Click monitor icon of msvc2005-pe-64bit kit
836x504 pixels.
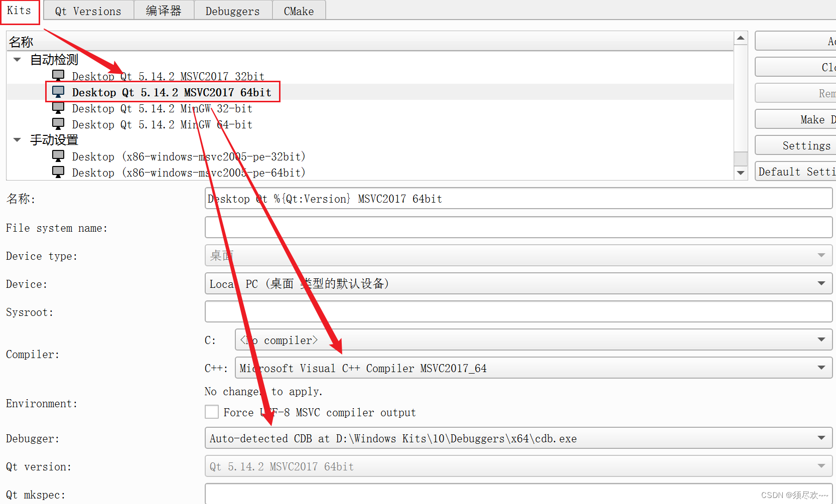58,172
